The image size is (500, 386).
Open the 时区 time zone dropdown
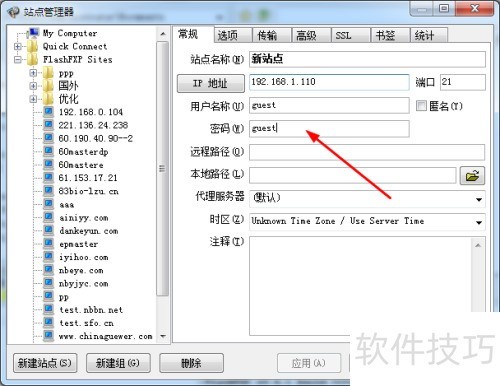(479, 222)
